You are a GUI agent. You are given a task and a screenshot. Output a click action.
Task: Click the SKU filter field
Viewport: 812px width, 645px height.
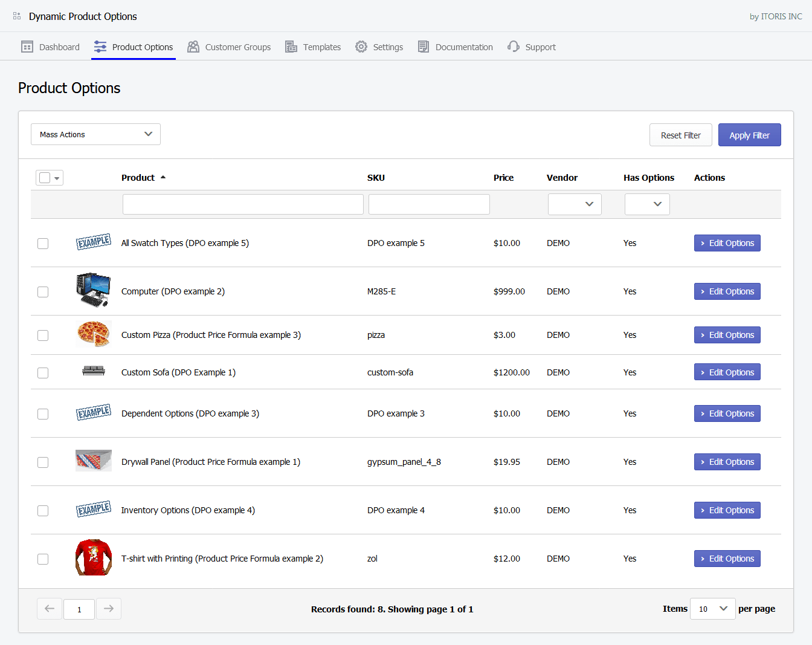click(x=429, y=204)
